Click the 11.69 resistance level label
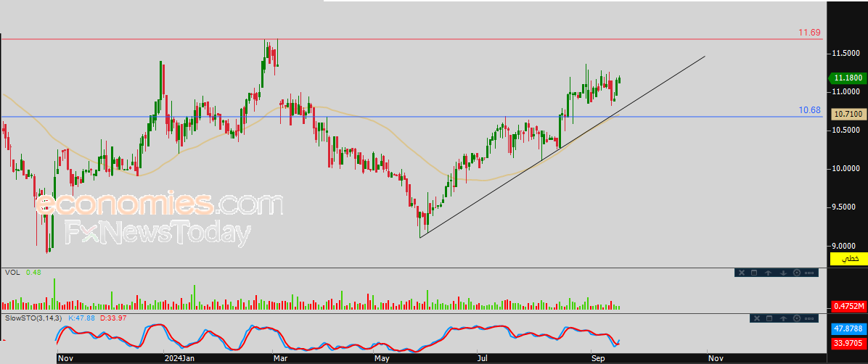Viewport: 868px width, 364px height. [x=808, y=33]
